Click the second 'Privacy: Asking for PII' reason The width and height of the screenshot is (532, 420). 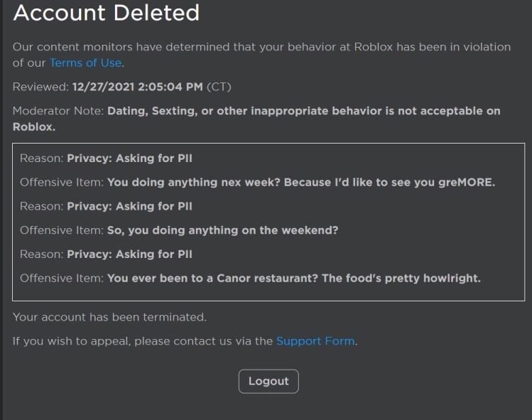tap(129, 206)
